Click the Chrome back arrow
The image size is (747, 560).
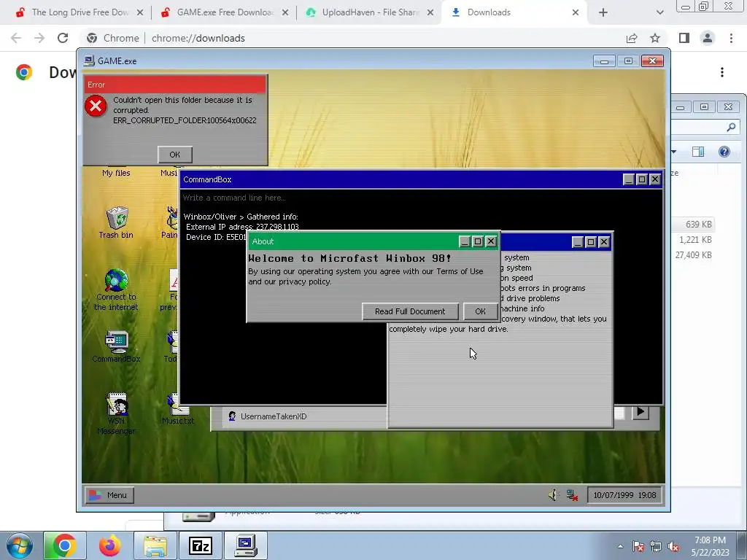tap(16, 38)
